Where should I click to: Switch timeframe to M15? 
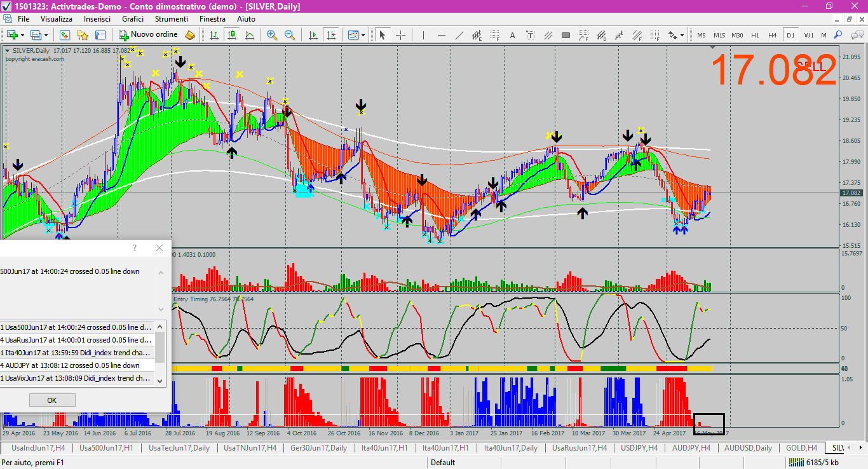[x=719, y=35]
